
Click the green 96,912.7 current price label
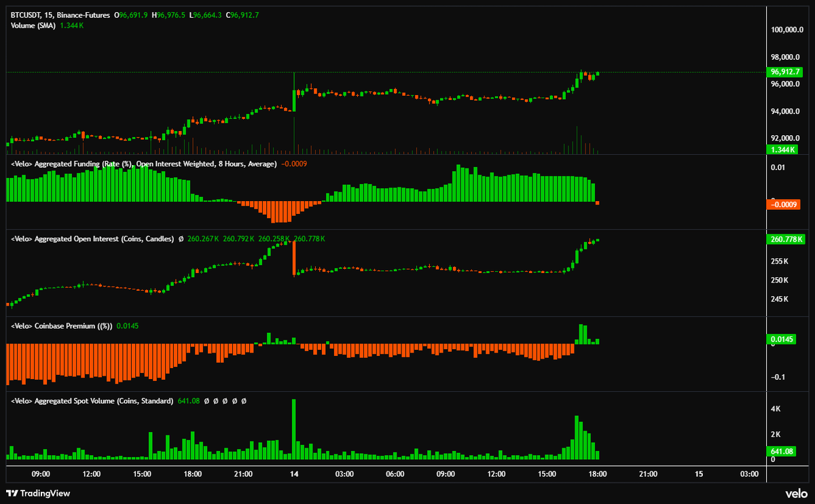pos(786,72)
